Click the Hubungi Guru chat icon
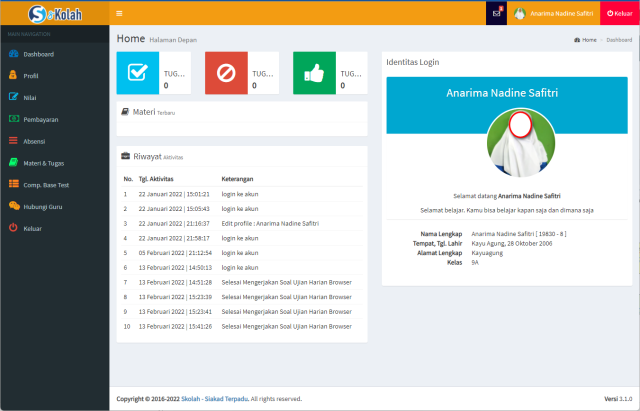 click(13, 206)
